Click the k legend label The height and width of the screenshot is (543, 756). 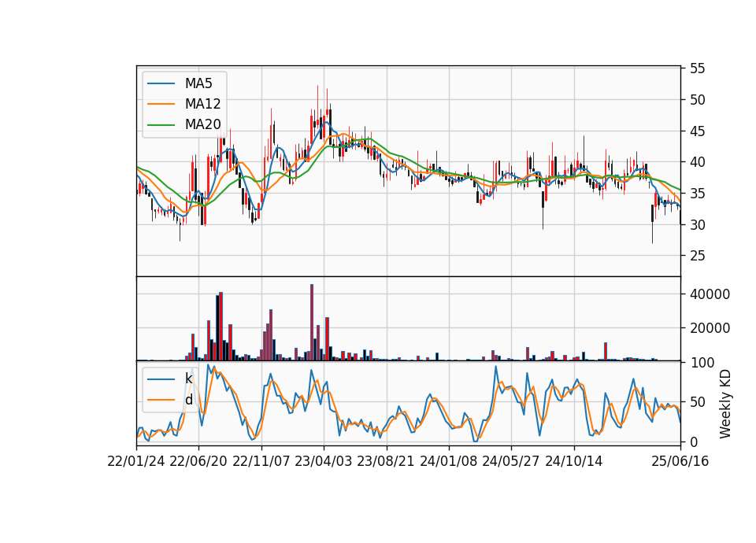(188, 379)
